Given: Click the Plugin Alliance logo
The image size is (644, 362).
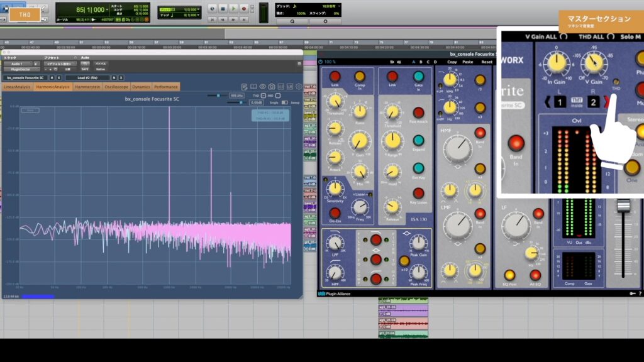Looking at the screenshot, I should pos(335,294).
